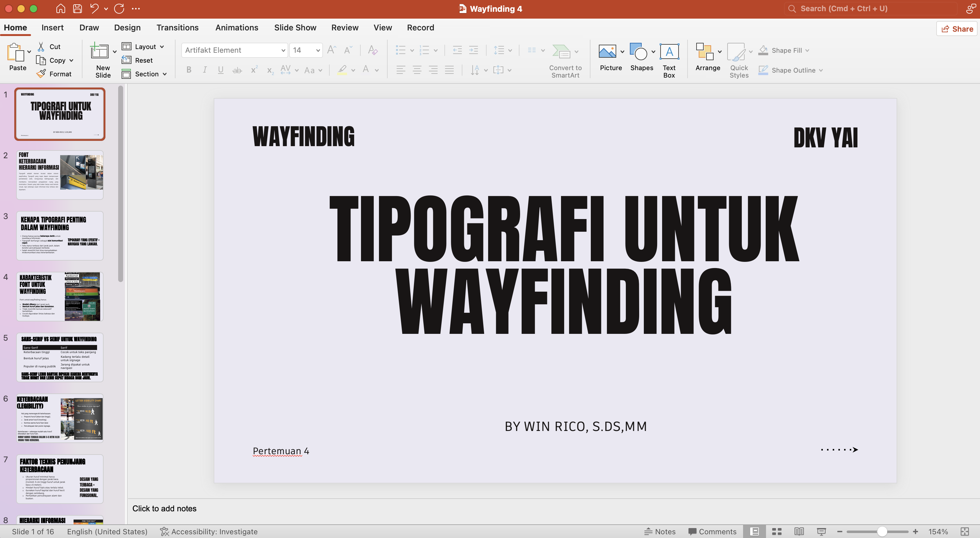Click the zoom slider handle
Screen dimensions: 980x538
882,531
